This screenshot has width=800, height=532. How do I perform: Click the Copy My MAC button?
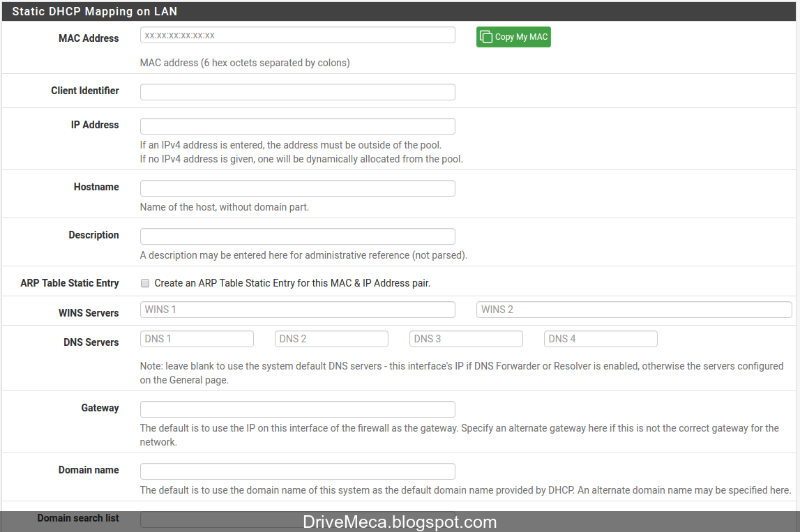tap(513, 37)
